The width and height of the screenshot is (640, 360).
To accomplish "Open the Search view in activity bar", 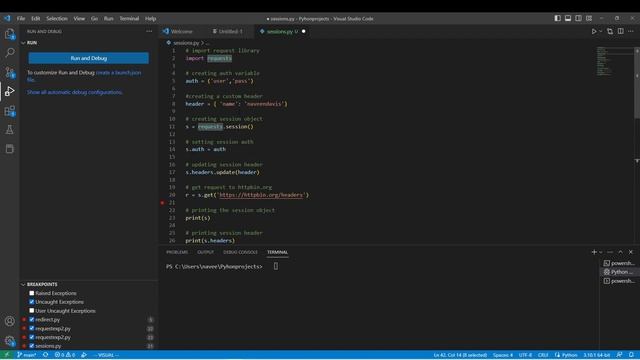I will (9, 52).
